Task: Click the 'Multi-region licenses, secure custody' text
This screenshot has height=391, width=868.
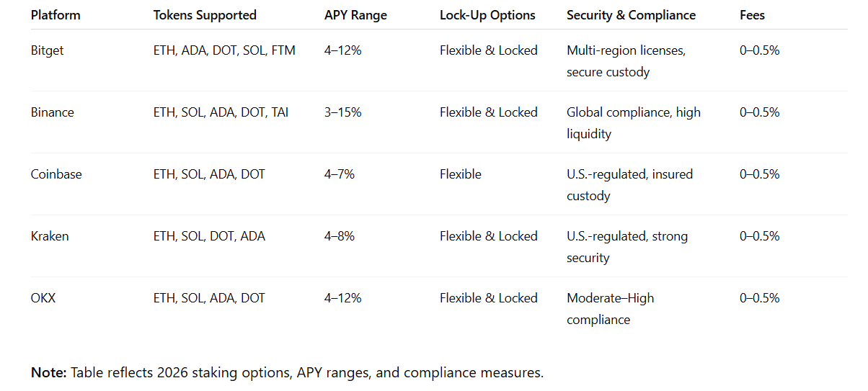Action: click(x=626, y=61)
